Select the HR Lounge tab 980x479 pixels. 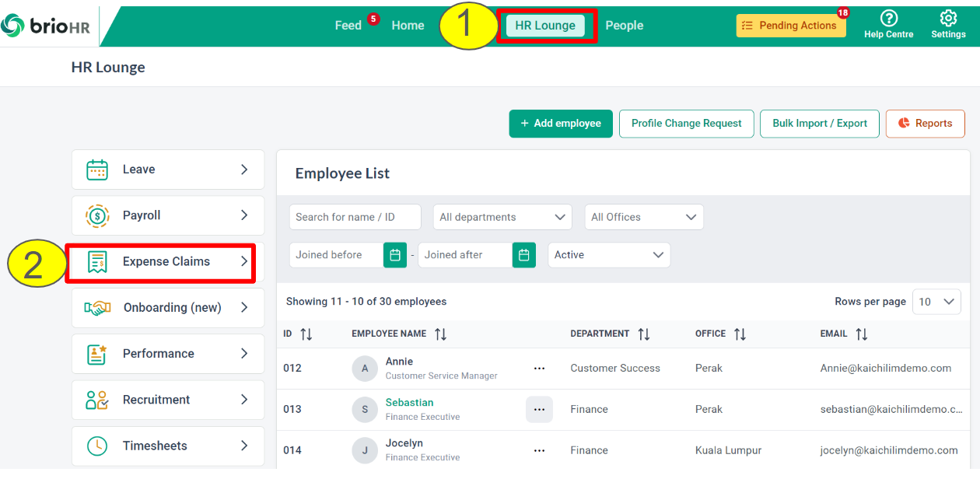point(545,26)
